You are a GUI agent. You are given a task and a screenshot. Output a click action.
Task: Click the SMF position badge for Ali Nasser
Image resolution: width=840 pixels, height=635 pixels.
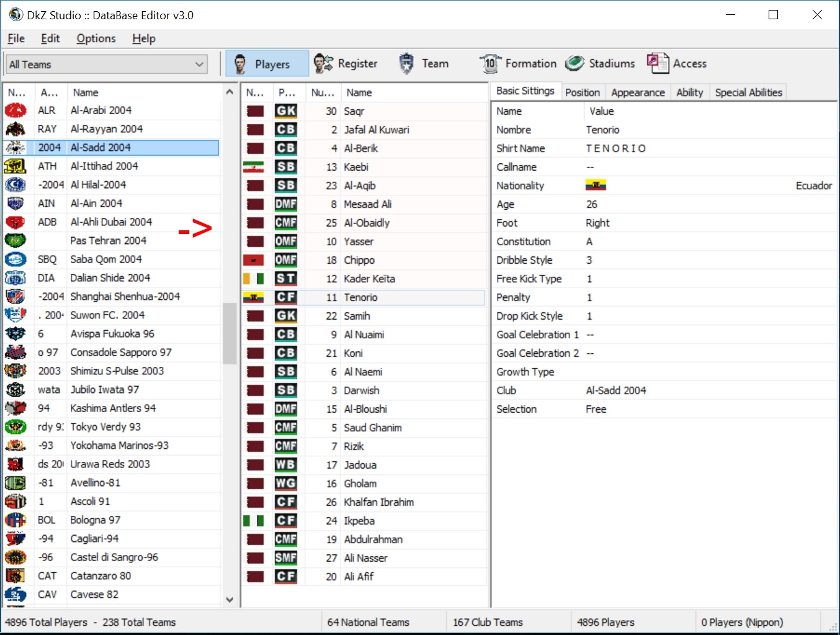click(x=286, y=558)
